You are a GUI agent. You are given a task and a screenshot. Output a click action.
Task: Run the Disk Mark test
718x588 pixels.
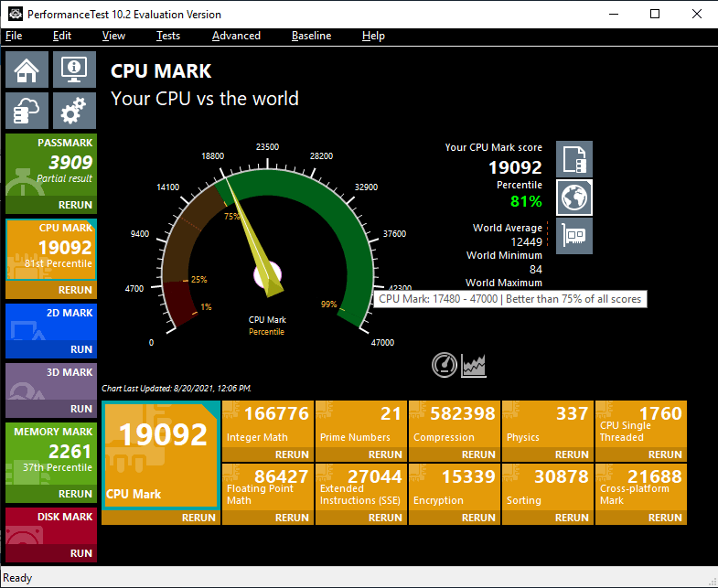tap(51, 553)
